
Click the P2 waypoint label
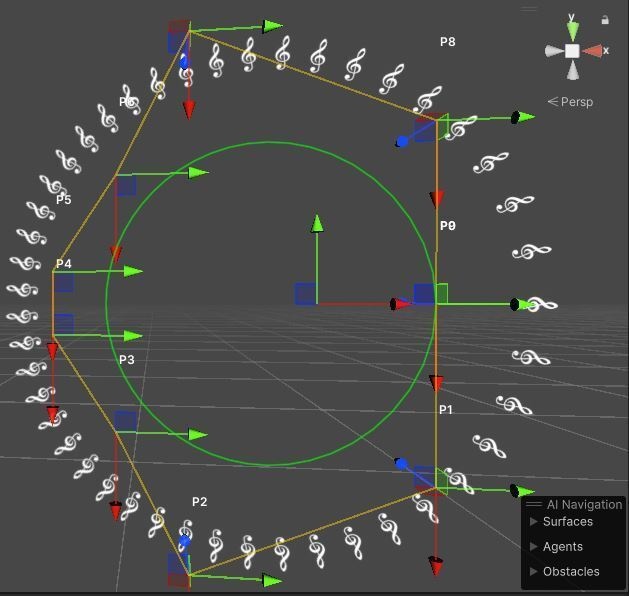[x=199, y=501]
